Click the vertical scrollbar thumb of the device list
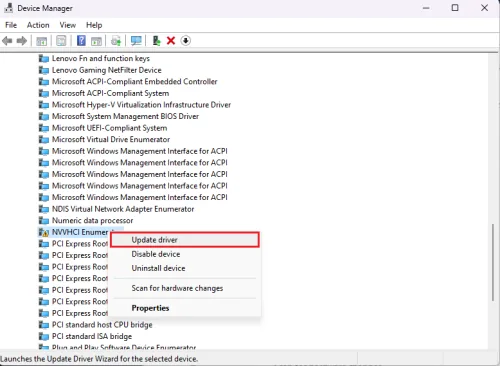The image size is (500, 366). pyautogui.click(x=493, y=262)
